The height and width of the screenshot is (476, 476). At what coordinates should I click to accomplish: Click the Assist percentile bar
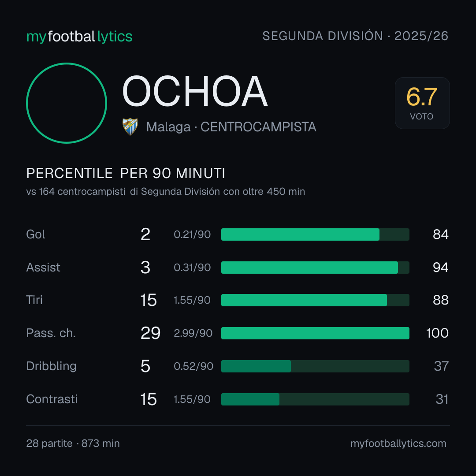click(315, 268)
